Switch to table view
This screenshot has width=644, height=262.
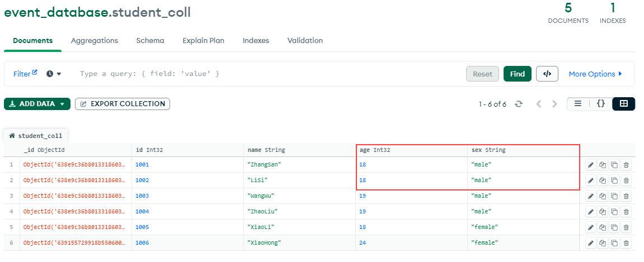[x=623, y=104]
